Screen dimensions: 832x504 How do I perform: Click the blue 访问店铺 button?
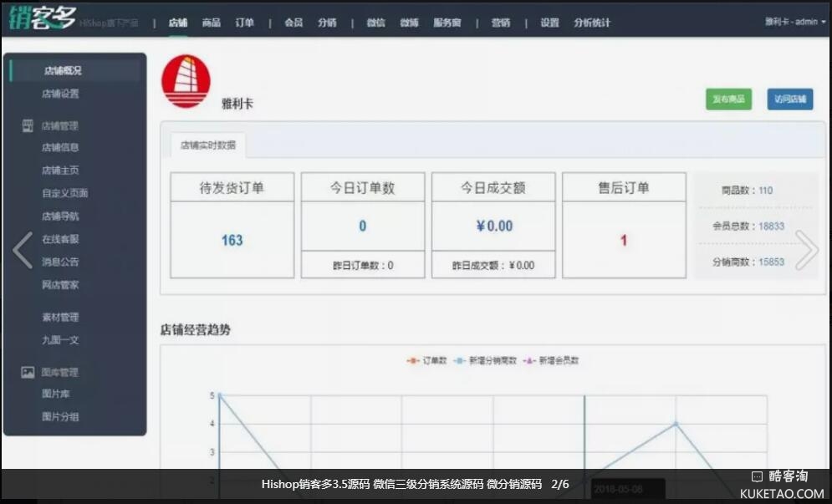[790, 99]
